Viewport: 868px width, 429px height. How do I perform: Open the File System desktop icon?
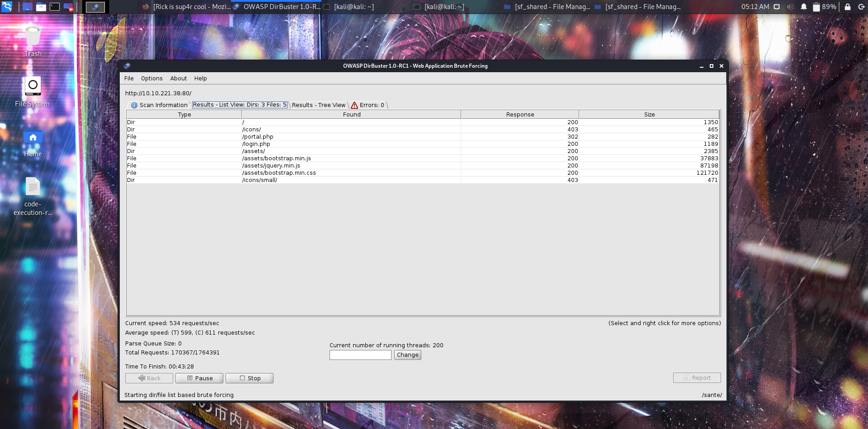pos(33,92)
